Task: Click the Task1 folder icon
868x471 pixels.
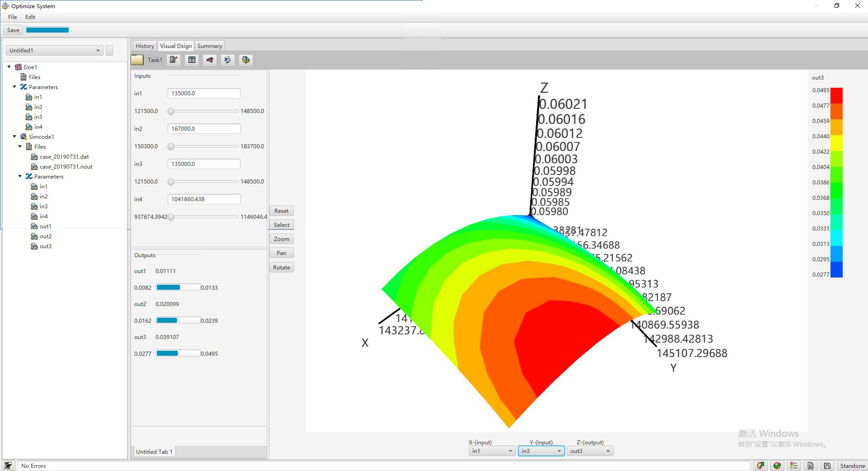Action: click(137, 60)
